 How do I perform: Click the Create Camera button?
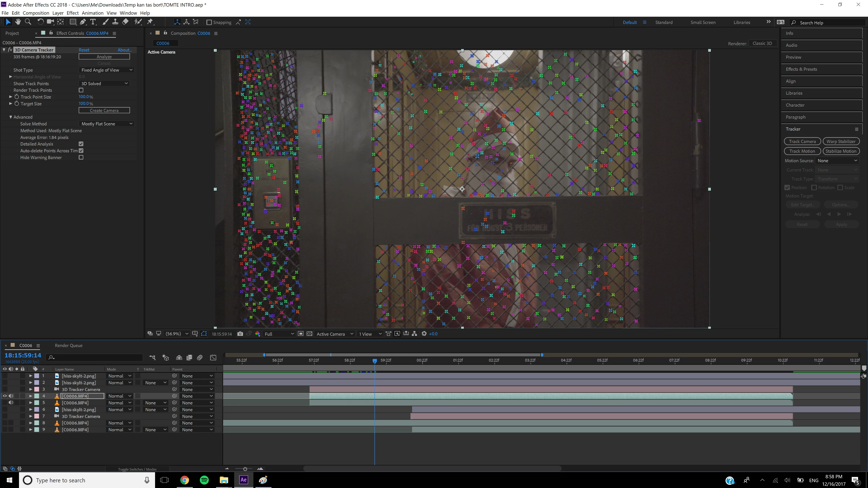point(104,110)
